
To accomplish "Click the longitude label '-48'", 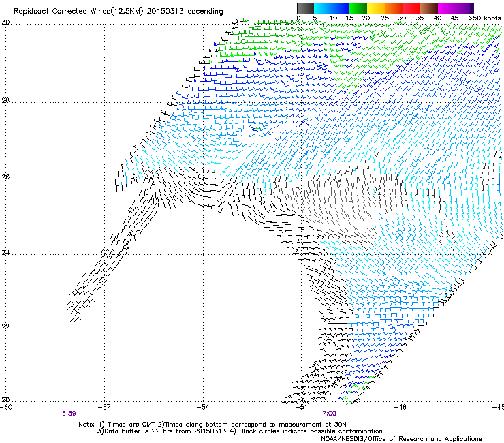I will [x=400, y=407].
